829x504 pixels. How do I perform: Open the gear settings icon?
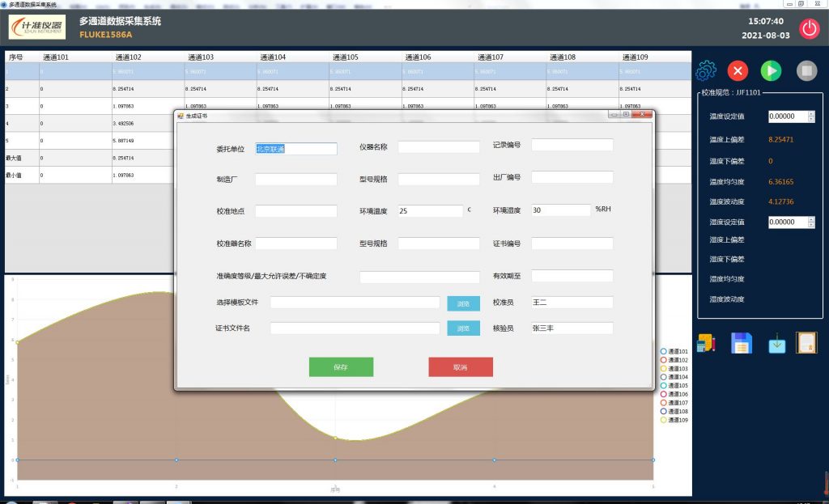click(706, 71)
